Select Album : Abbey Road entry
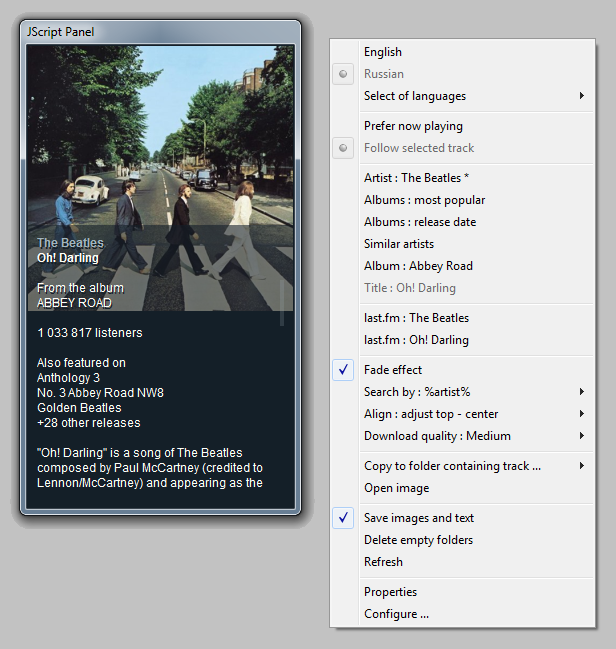This screenshot has height=649, width=616. pos(417,266)
